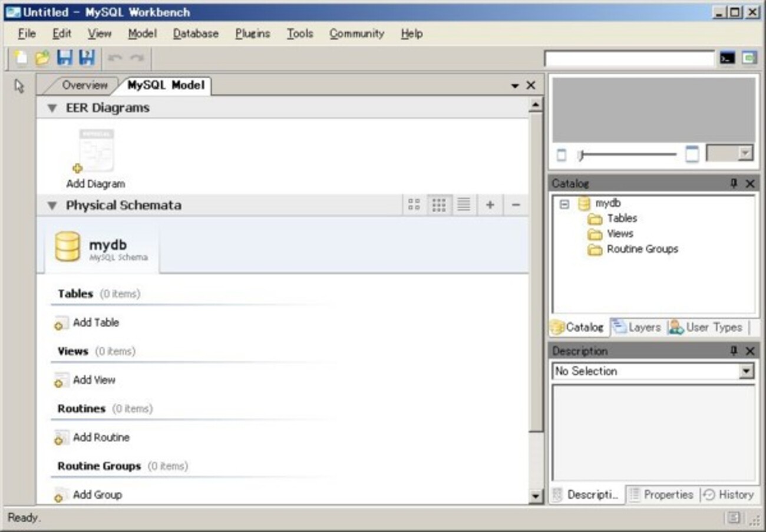This screenshot has width=766, height=532.
Task: Click the Save As toolbar icon
Action: [x=87, y=58]
